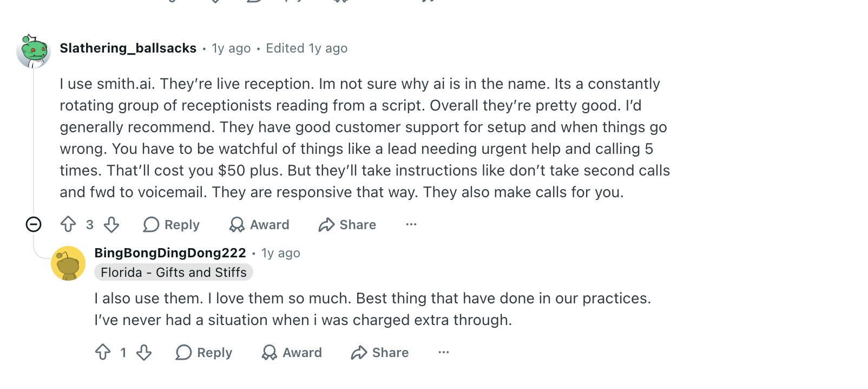Open the top comment's 1y ago timestamp
Image resolution: width=868 pixels, height=389 pixels.
(x=232, y=48)
